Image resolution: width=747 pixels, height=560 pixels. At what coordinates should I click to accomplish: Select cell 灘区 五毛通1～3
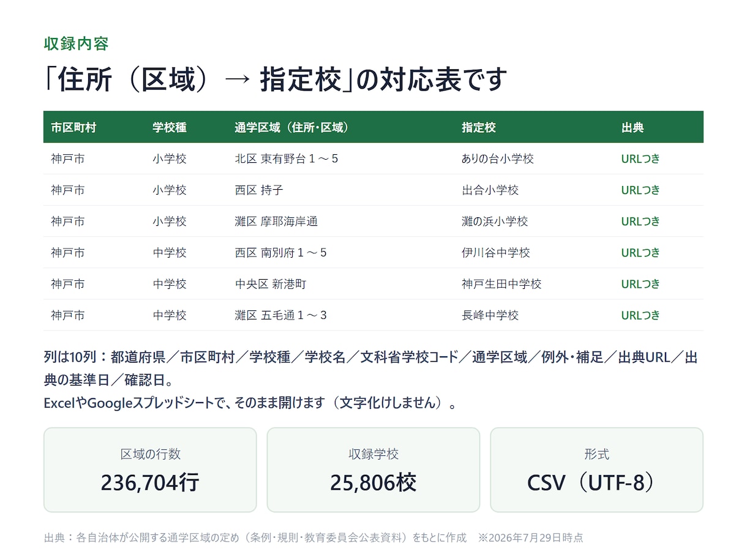pyautogui.click(x=281, y=315)
